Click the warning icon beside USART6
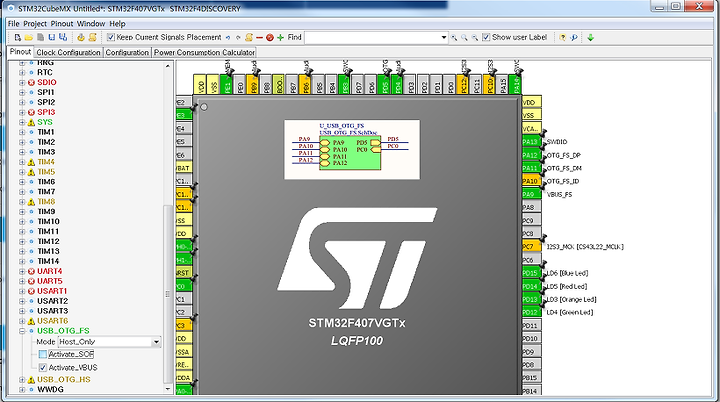 [31, 321]
